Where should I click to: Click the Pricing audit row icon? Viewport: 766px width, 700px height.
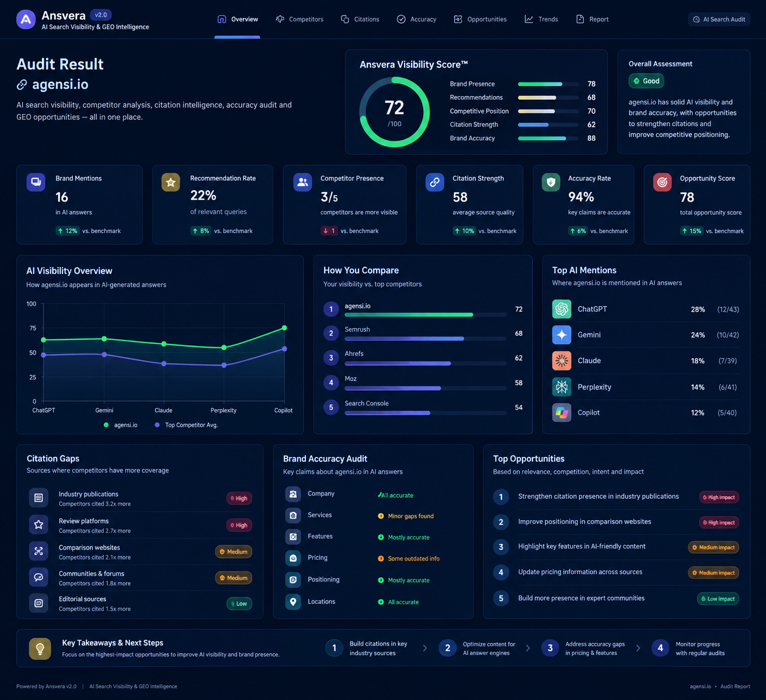293,558
